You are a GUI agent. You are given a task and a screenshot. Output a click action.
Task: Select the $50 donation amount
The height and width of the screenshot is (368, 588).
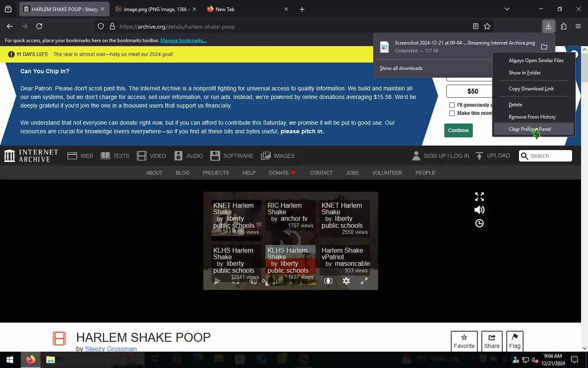[x=470, y=91]
